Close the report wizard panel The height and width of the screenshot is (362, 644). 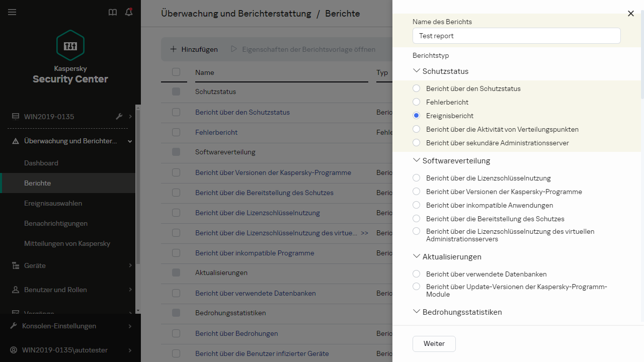630,14
